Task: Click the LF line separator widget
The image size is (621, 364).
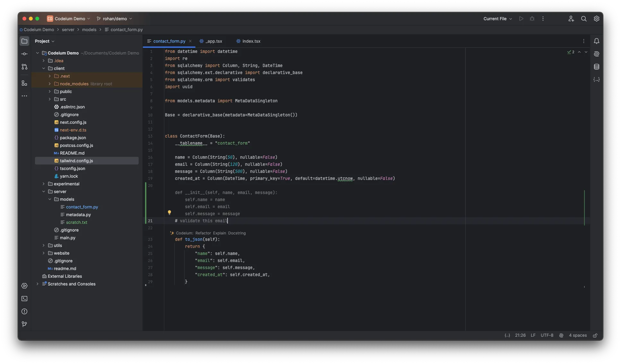Action: (533, 335)
